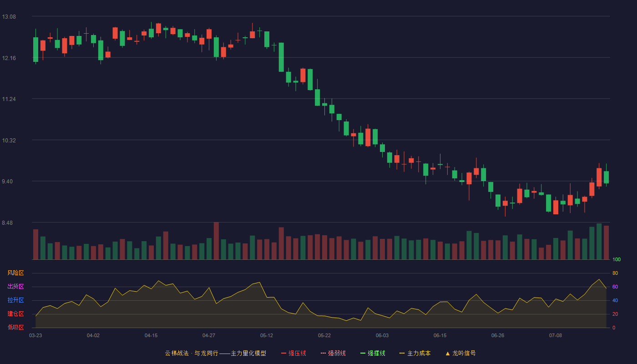Screen dimensions: 637x364
Task: Click the 低吸区 zone label
Action: (15, 327)
